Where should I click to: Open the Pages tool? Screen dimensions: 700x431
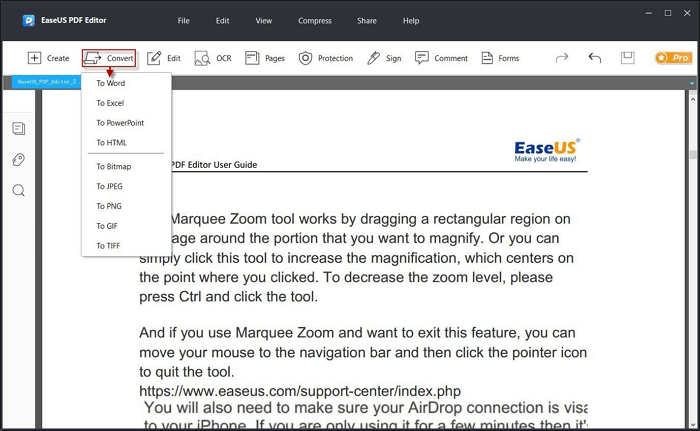click(x=265, y=58)
